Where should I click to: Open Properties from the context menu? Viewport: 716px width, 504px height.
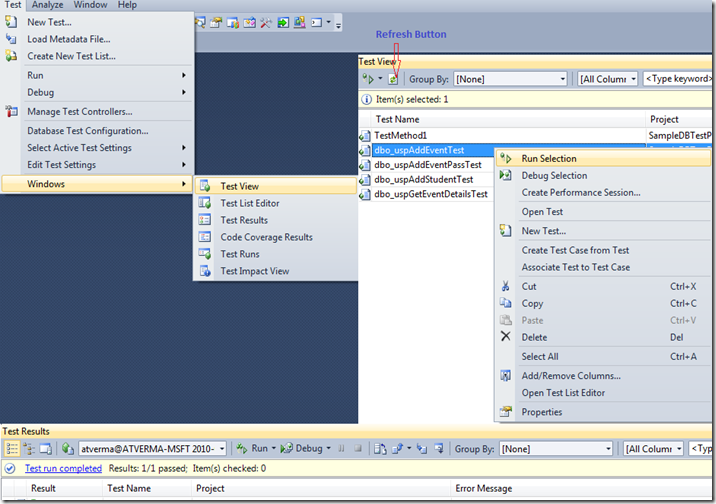pos(541,412)
